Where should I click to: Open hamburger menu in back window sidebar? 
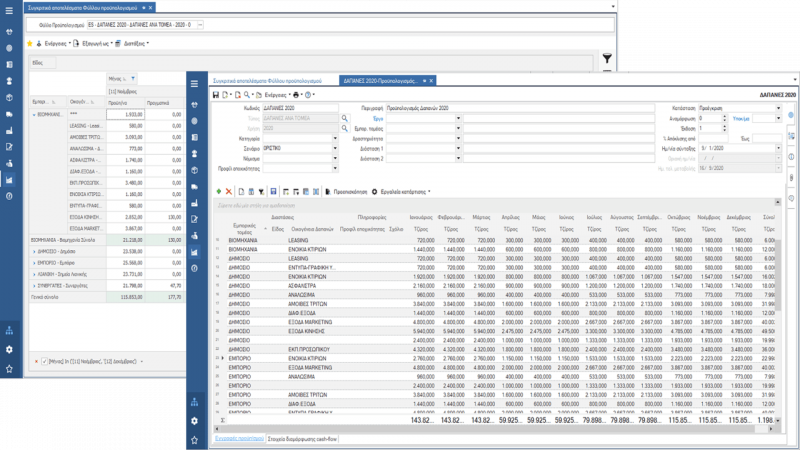point(9,11)
